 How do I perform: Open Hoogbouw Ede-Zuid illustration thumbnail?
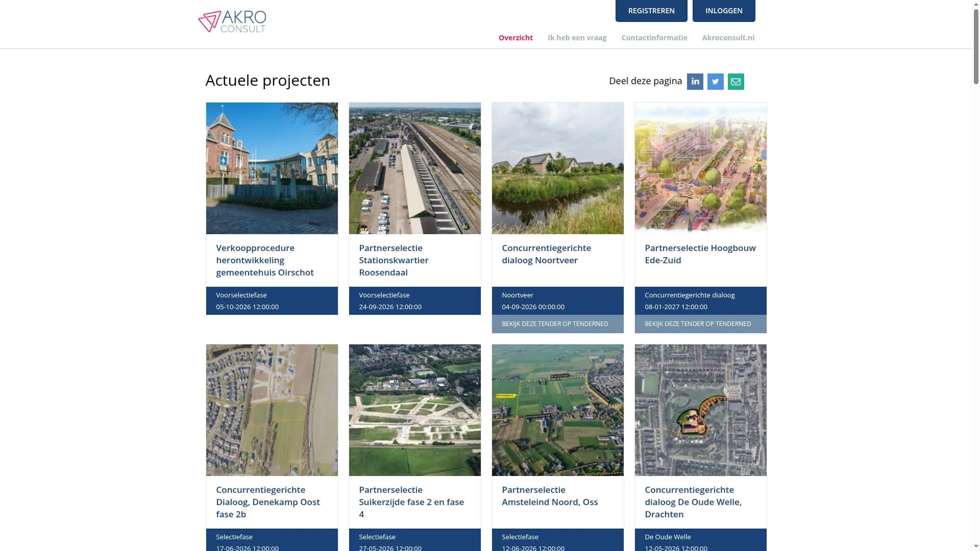pyautogui.click(x=701, y=168)
